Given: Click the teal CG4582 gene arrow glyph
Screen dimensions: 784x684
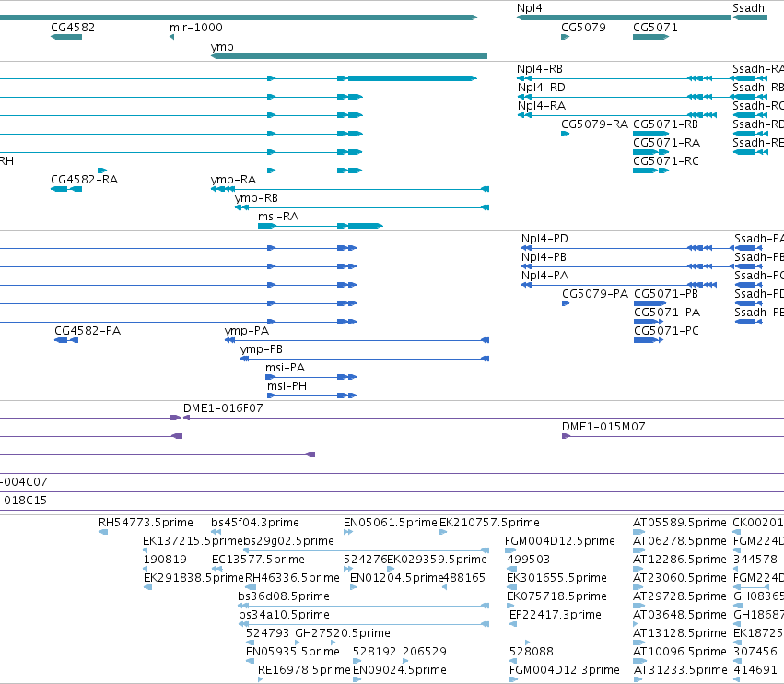Looking at the screenshot, I should [66, 37].
